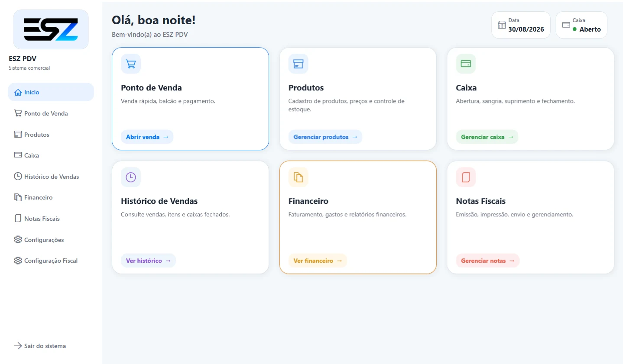
Task: Click the Ver financeiro link button
Action: pos(318,261)
